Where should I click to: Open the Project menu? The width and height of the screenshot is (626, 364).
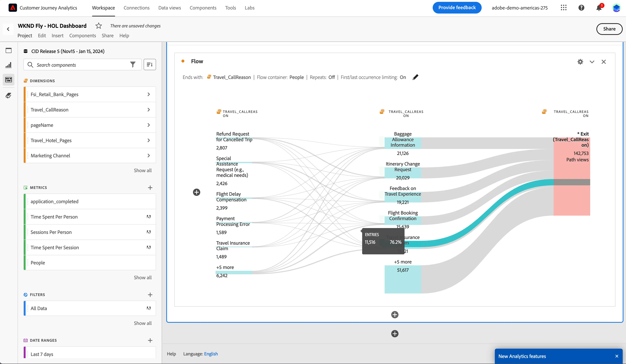25,35
